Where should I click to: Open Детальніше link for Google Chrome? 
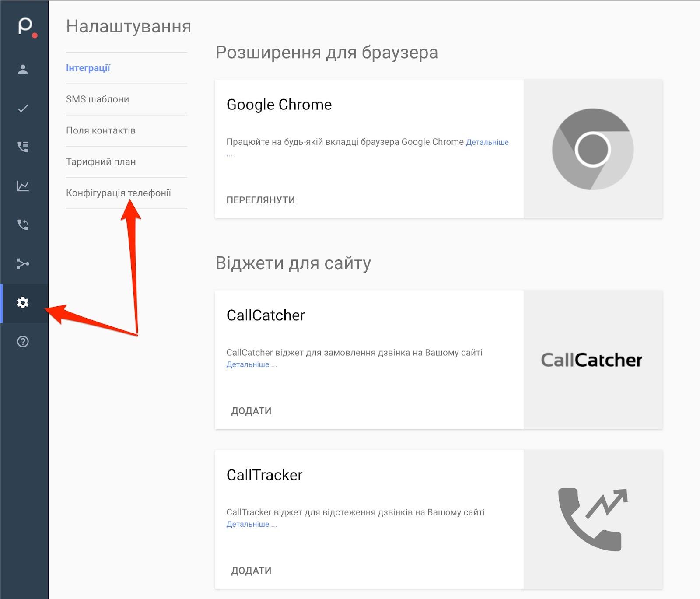point(487,142)
